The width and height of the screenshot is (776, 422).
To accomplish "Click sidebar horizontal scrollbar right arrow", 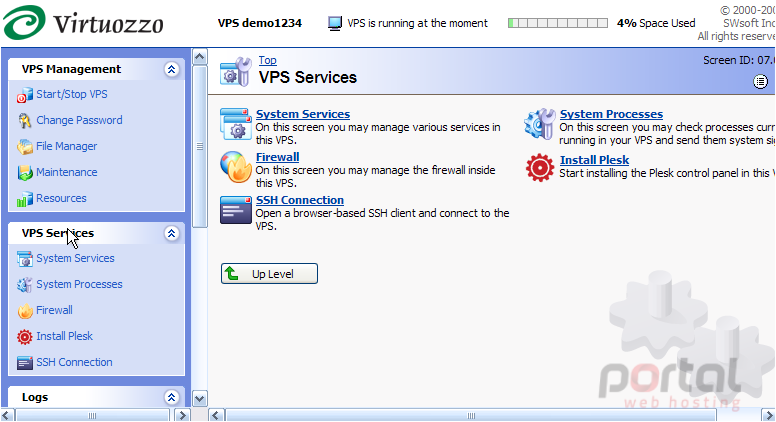I will [182, 415].
